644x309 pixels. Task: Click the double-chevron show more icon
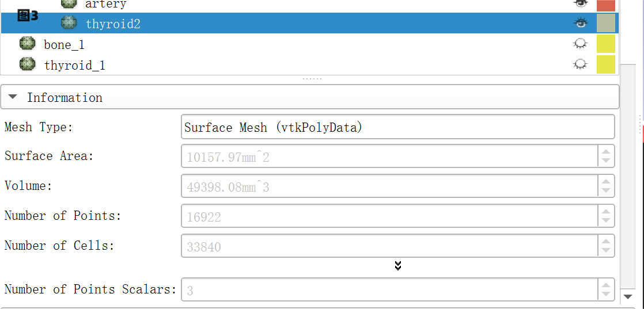pyautogui.click(x=397, y=265)
